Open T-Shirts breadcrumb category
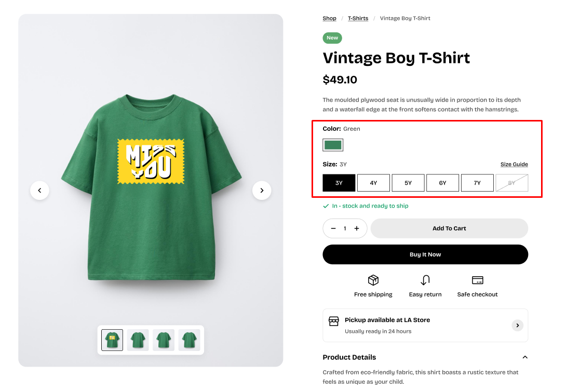Image resolution: width=567 pixels, height=392 pixels. 358,18
